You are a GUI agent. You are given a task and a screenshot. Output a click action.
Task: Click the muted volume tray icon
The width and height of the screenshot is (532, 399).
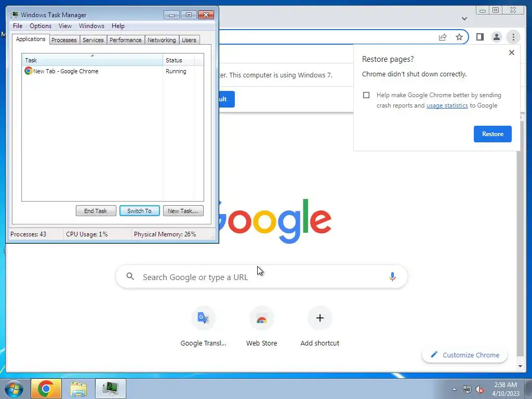click(x=480, y=389)
